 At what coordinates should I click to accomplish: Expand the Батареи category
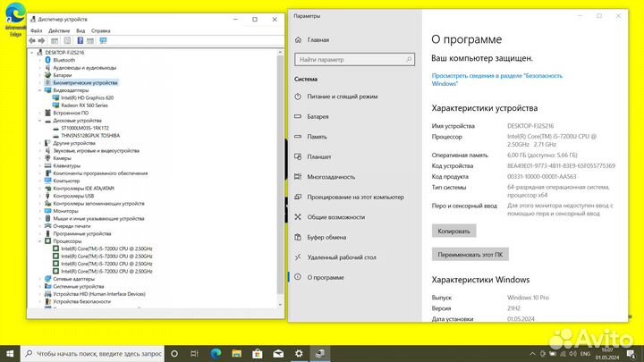pos(40,75)
